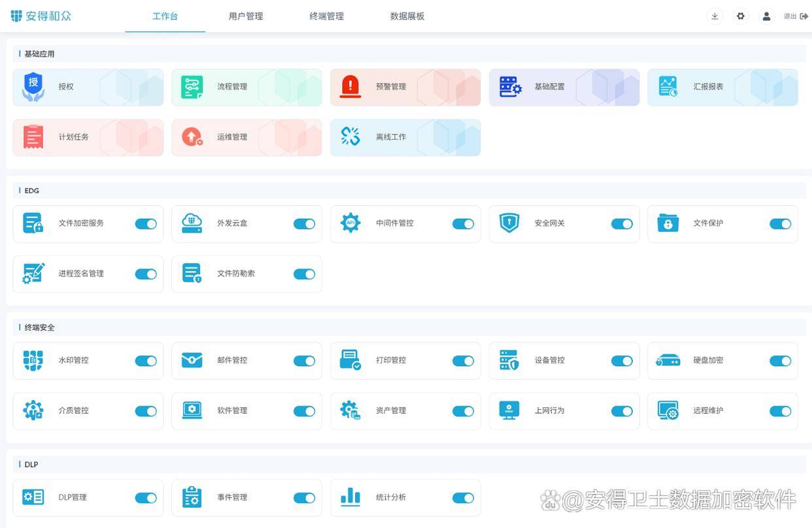This screenshot has width=812, height=528.
Task: Turn off the 远程维护 switch
Action: pos(781,412)
